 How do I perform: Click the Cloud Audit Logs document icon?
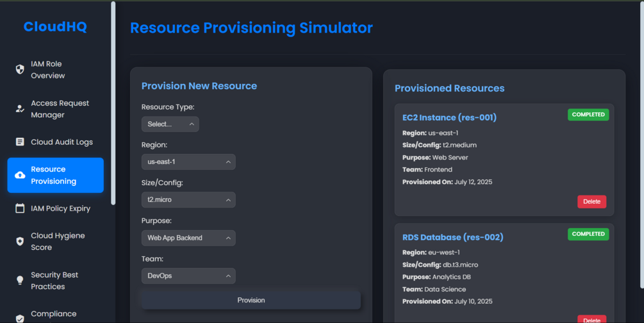pos(20,142)
